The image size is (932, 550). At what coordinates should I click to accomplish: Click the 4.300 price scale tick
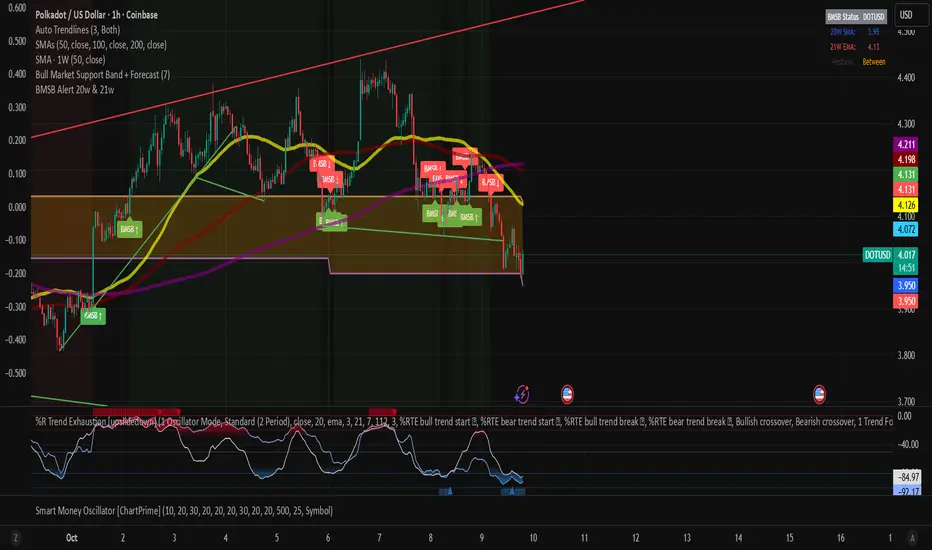click(906, 124)
